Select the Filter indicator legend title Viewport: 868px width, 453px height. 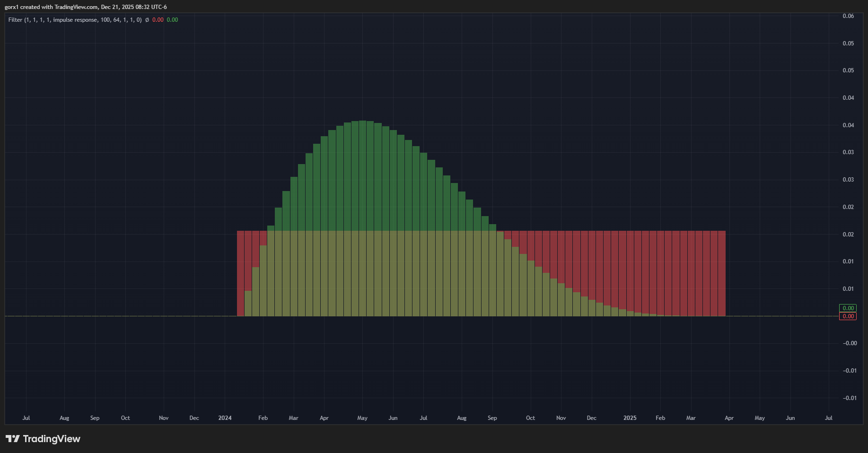pos(75,20)
